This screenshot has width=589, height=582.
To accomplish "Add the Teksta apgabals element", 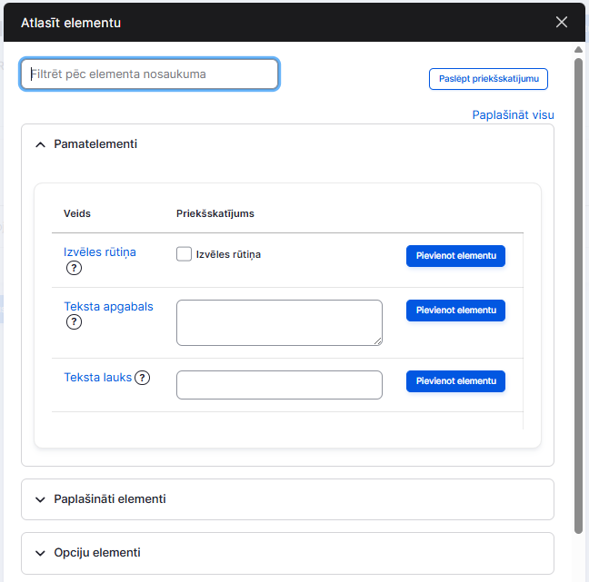I will [456, 310].
